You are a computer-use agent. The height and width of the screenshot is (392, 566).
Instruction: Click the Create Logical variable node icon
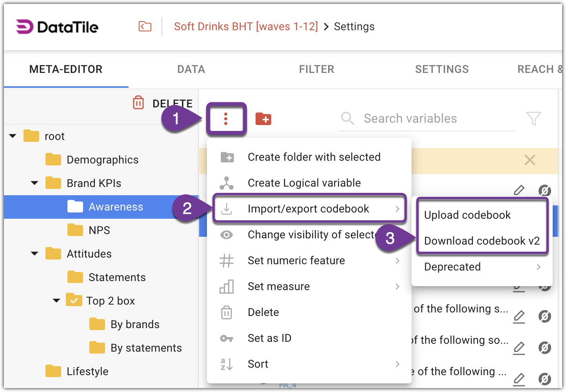coord(227,183)
